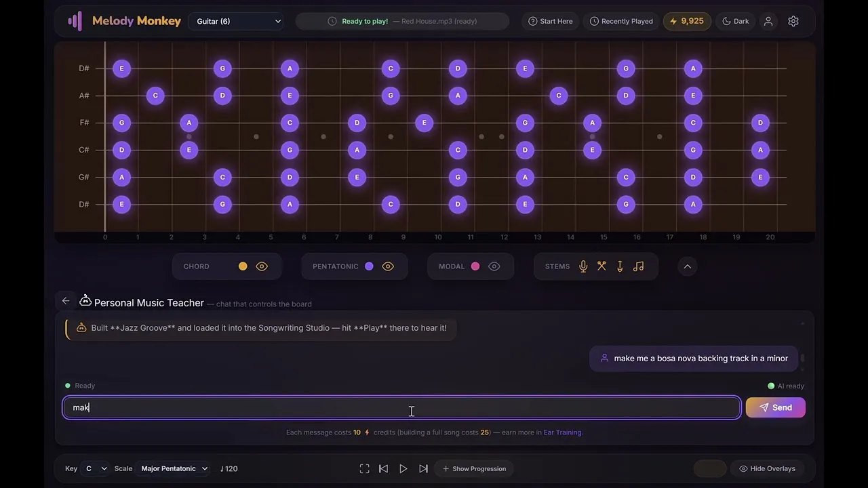Toggle fullscreen fretboard icon
The image size is (868, 488).
[364, 468]
